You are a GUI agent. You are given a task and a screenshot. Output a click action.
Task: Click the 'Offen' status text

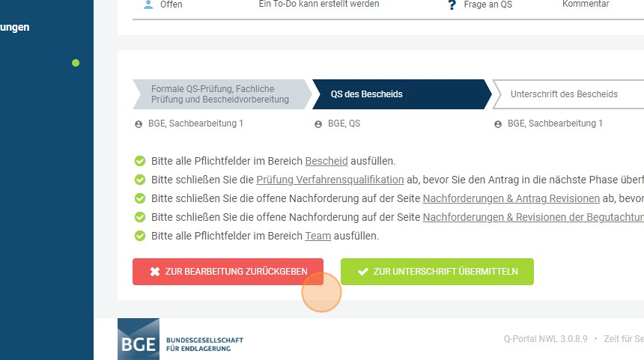point(171,4)
